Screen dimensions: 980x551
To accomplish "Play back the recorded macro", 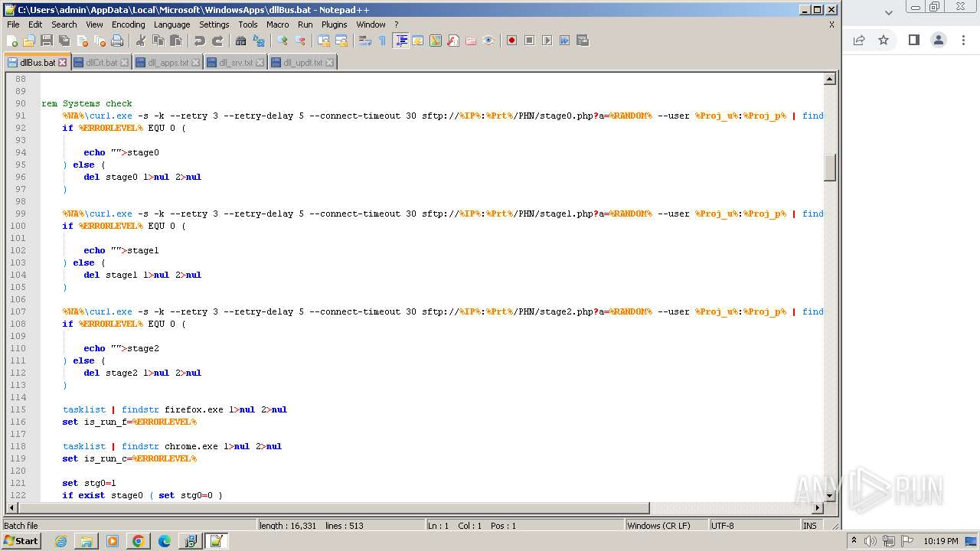I will pyautogui.click(x=547, y=41).
